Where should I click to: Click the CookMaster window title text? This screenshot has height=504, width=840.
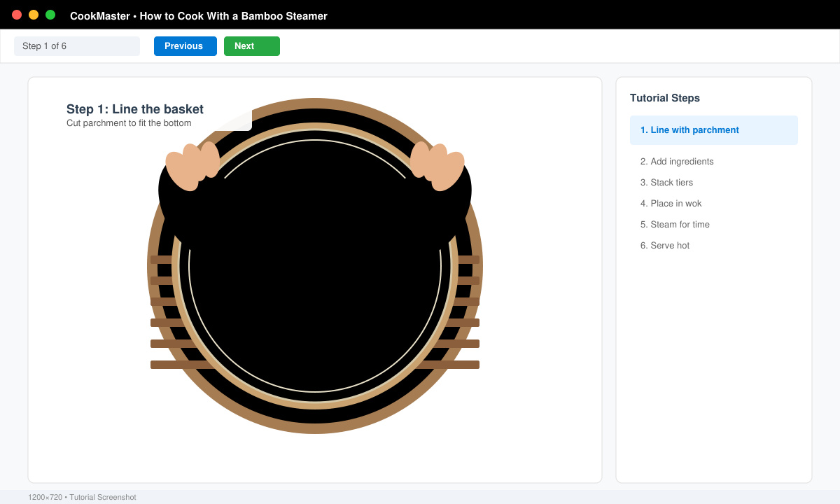pyautogui.click(x=199, y=15)
